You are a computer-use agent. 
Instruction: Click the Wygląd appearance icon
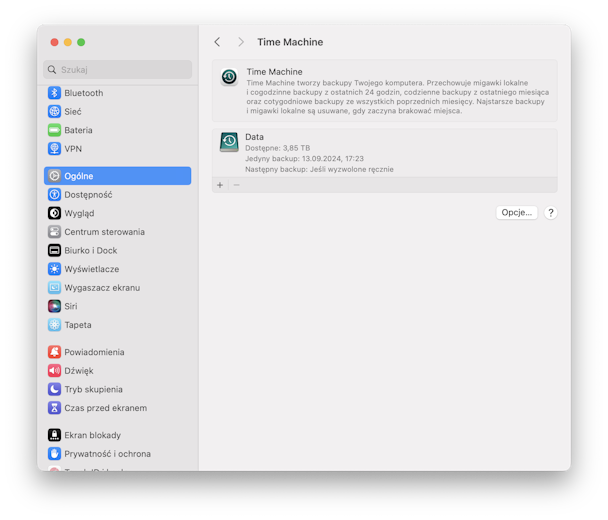54,213
